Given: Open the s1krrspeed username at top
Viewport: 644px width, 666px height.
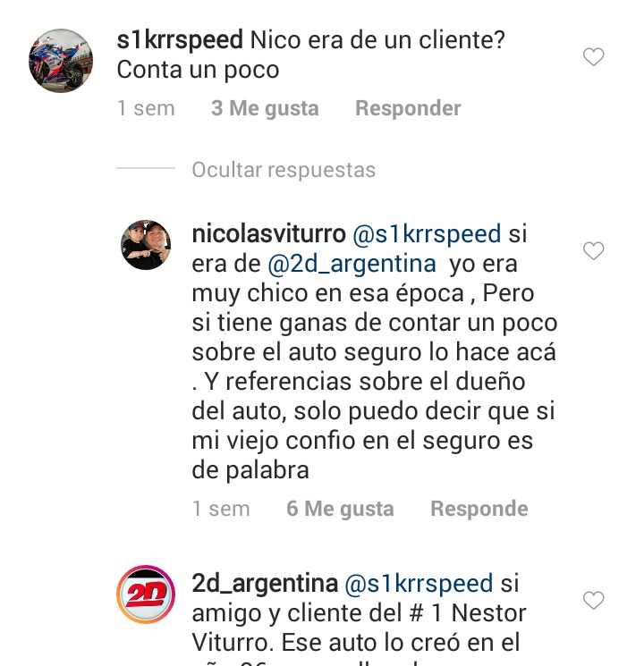Looking at the screenshot, I should click(x=180, y=40).
